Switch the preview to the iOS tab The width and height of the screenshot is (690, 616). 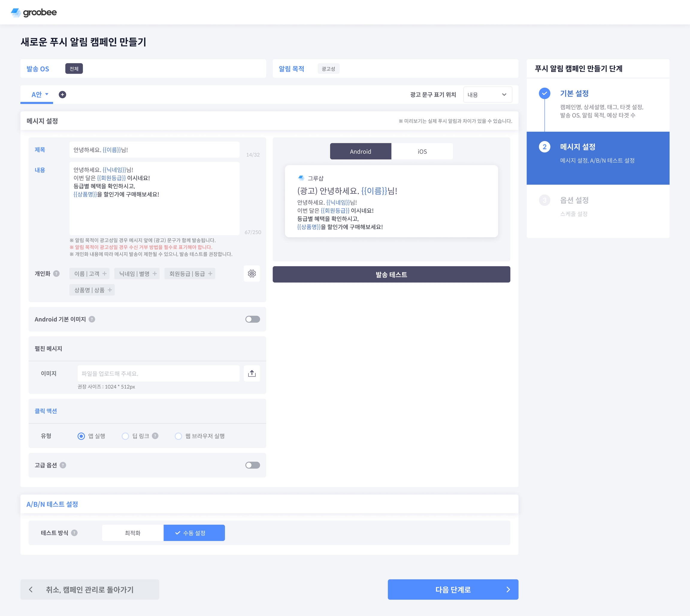coord(422,151)
